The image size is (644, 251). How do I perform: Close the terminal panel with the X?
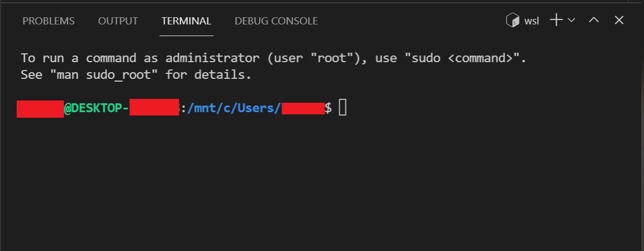619,20
